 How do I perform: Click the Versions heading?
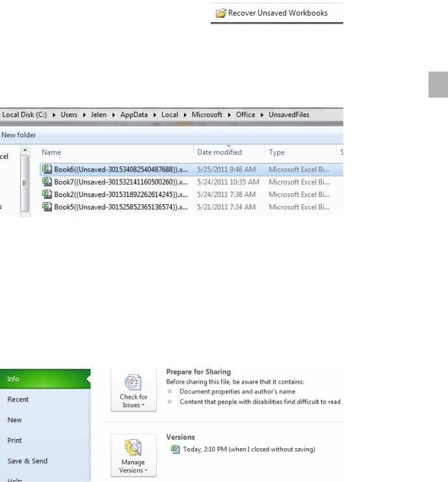pos(181,437)
